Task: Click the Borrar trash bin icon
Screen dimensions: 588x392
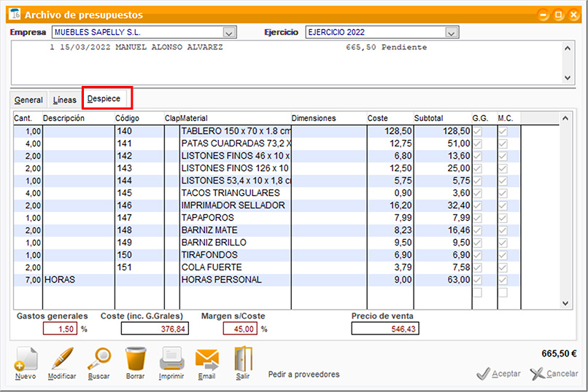Action: click(x=136, y=358)
